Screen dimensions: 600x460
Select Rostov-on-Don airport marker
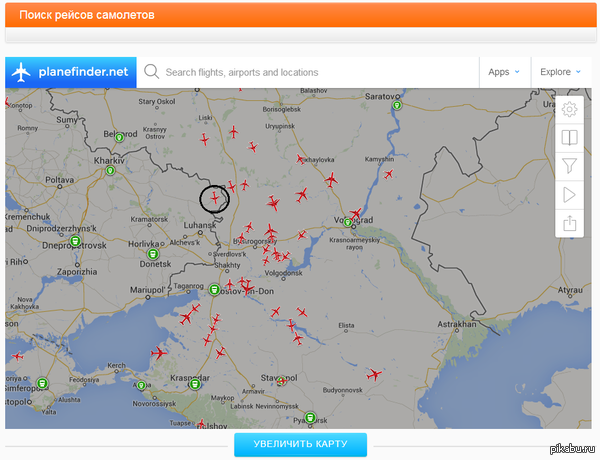[214, 290]
